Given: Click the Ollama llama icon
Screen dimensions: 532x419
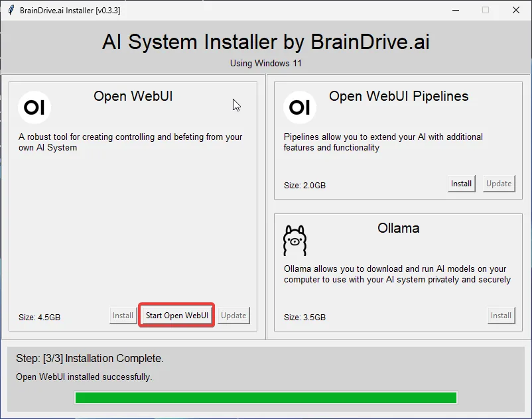Looking at the screenshot, I should pyautogui.click(x=295, y=241).
